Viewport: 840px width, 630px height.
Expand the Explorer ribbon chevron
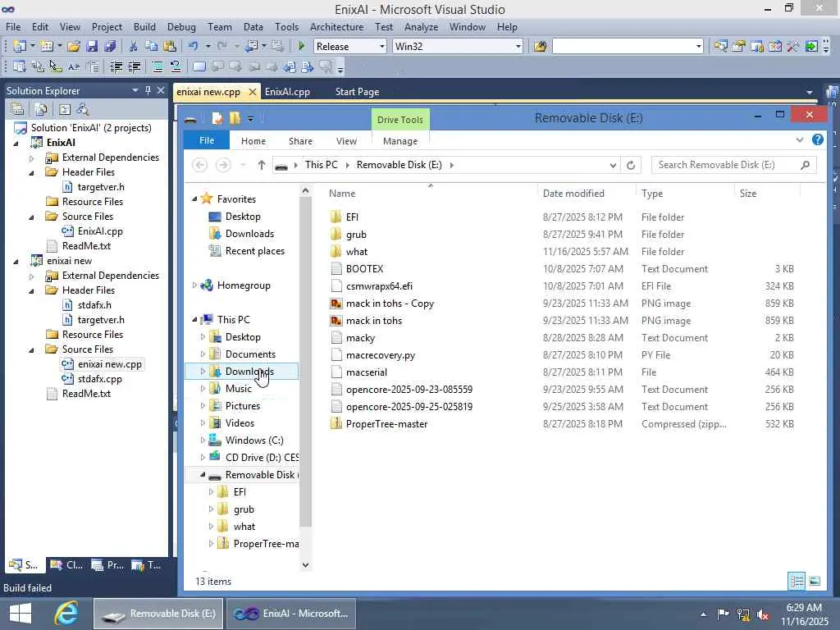click(x=800, y=139)
